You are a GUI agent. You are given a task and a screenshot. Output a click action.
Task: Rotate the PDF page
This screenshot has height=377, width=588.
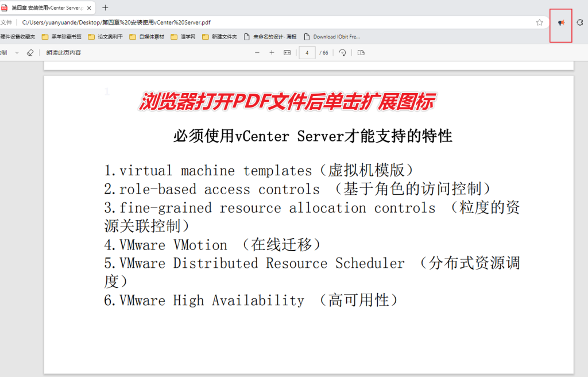coord(342,52)
